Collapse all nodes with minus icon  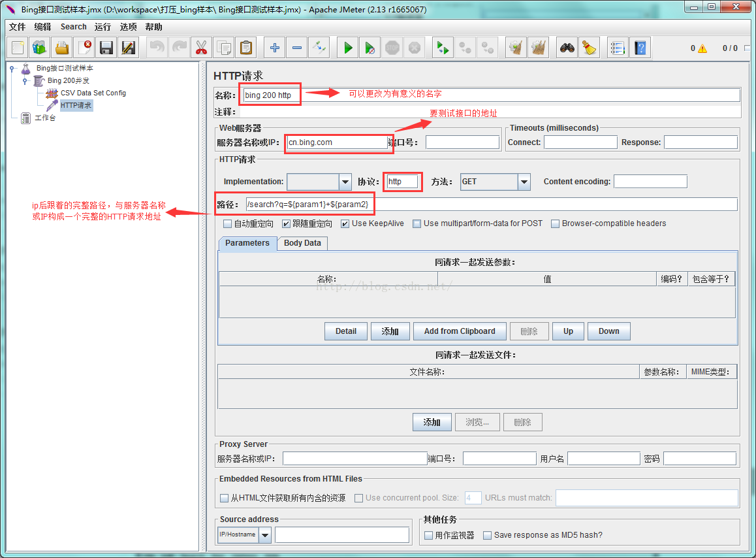[x=297, y=48]
